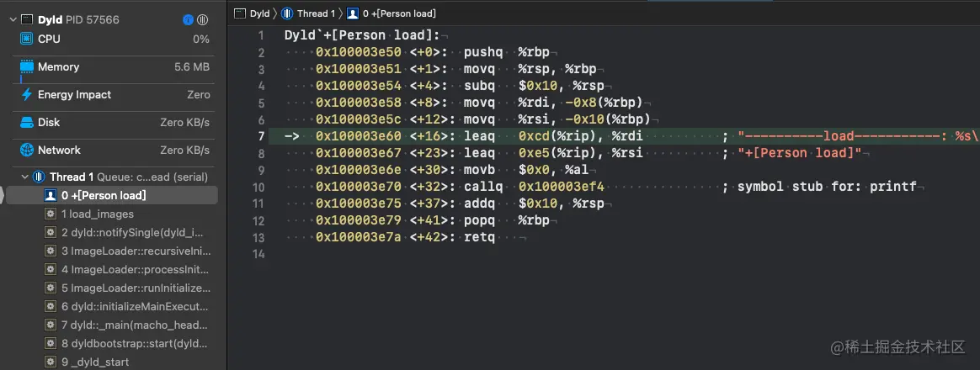This screenshot has width=980, height=370.
Task: Click the person icon in breadcrumb bar
Action: click(x=353, y=13)
